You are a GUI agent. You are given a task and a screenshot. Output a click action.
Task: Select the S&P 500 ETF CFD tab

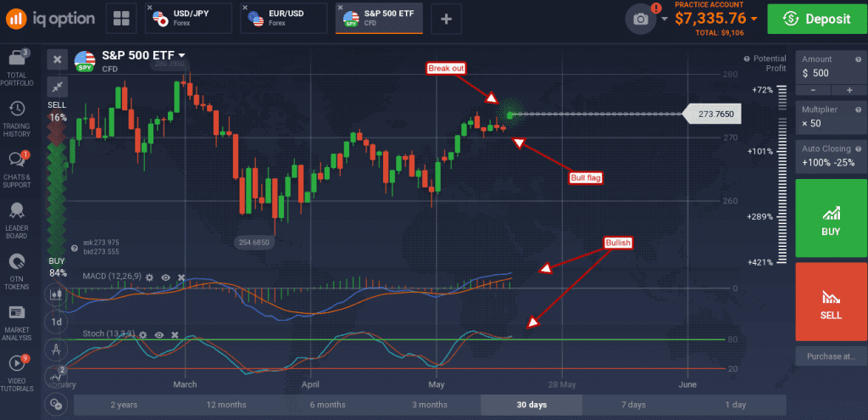point(379,19)
